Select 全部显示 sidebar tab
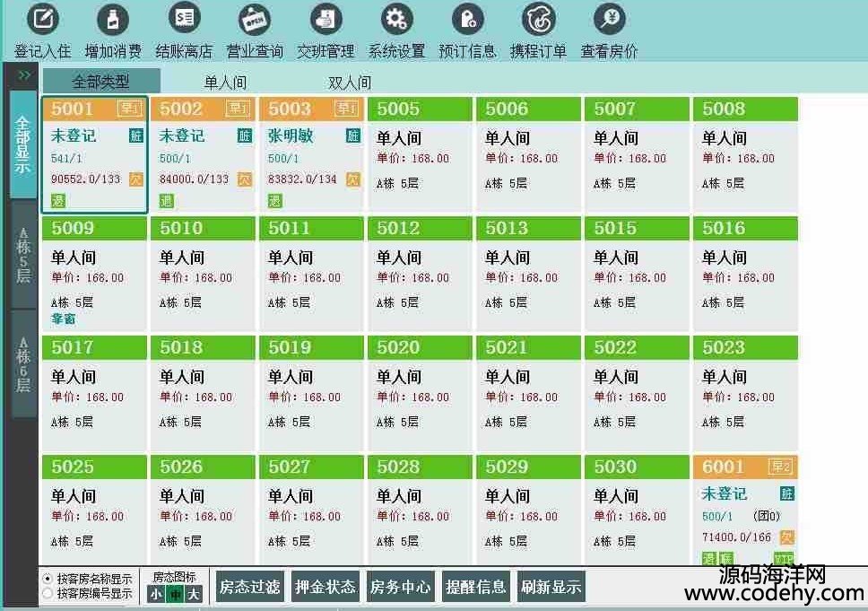This screenshot has width=868, height=611. pos(23,144)
